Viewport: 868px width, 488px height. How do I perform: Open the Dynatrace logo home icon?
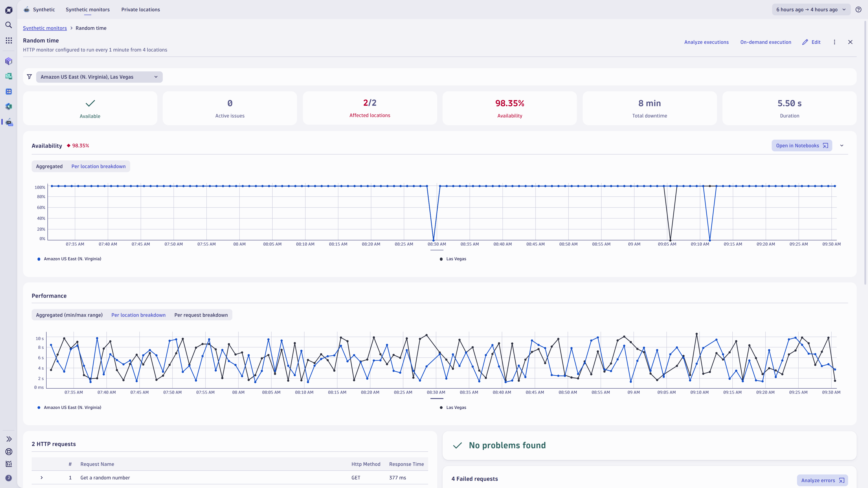[9, 10]
